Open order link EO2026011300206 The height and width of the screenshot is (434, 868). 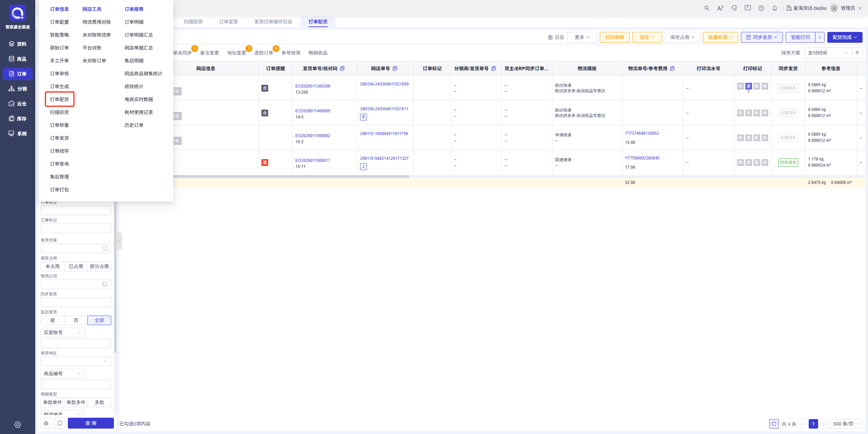(x=313, y=86)
